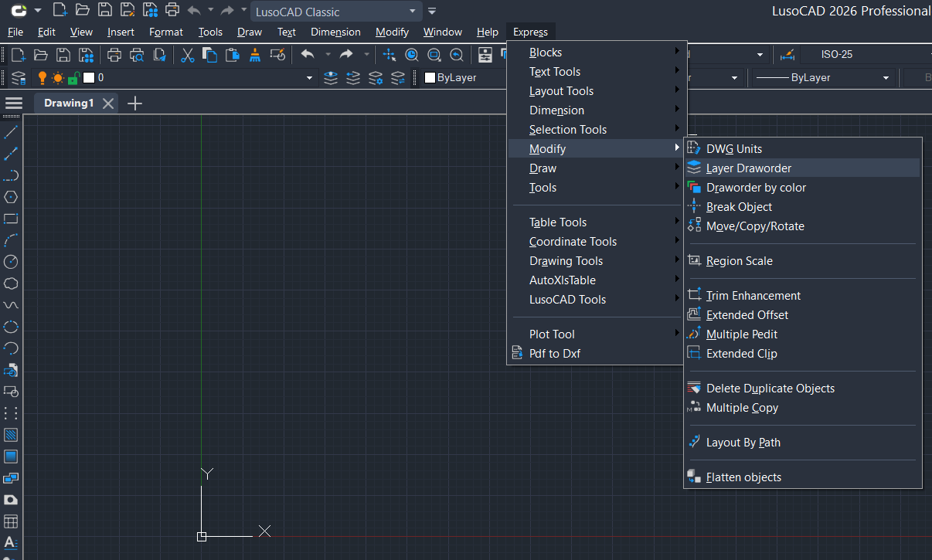
Task: Toggle the layer freeze sun icon
Action: (x=58, y=78)
